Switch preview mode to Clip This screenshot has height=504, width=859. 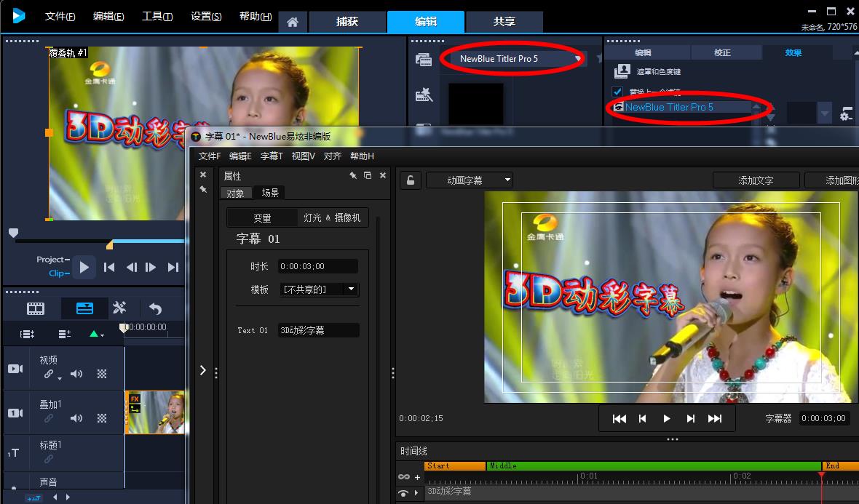tap(59, 273)
